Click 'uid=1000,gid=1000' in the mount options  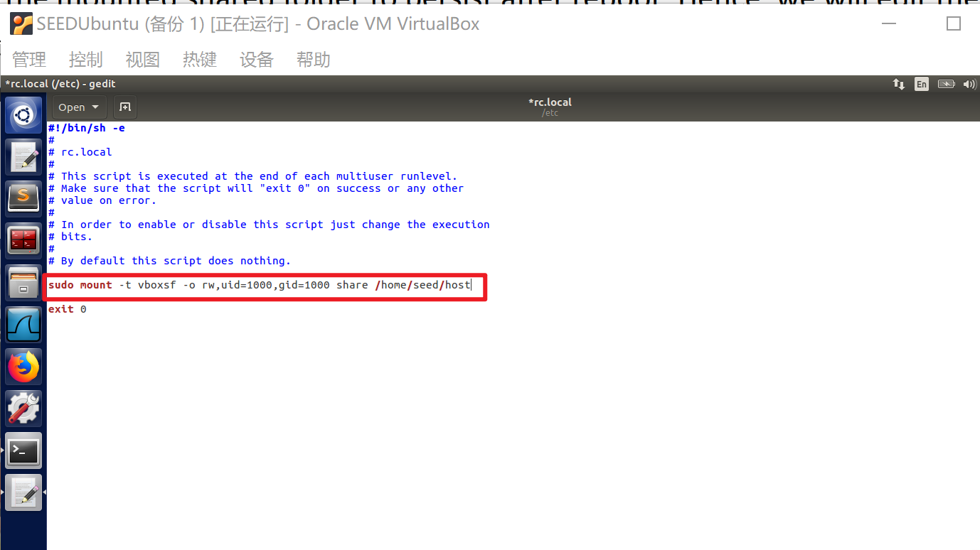pyautogui.click(x=275, y=285)
